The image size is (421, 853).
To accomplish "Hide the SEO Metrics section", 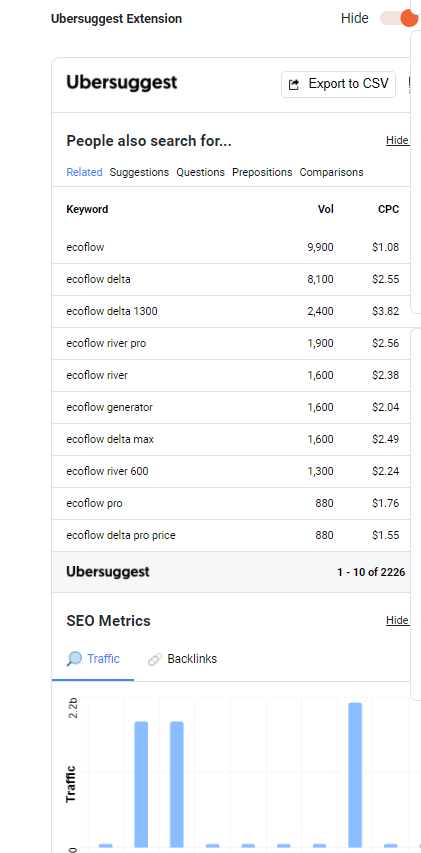I will pyautogui.click(x=397, y=620).
